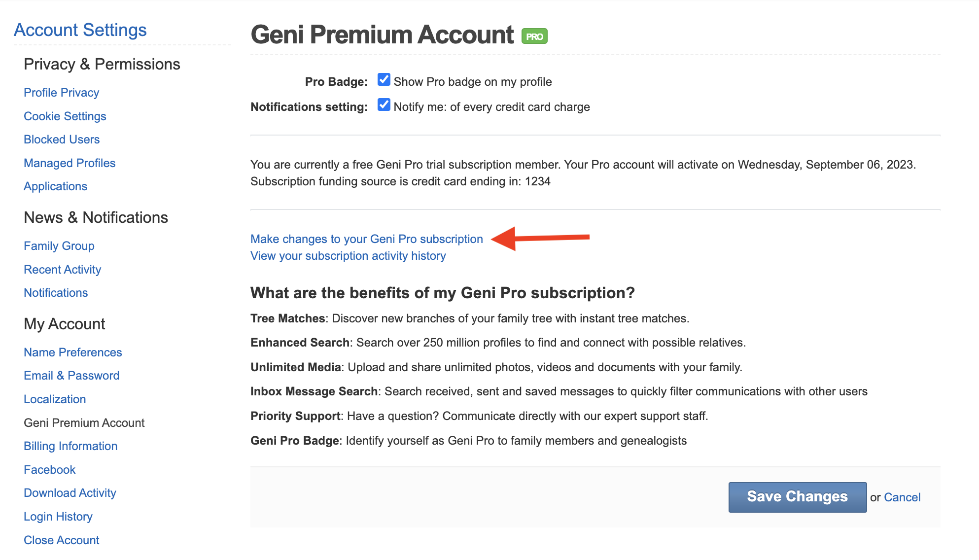This screenshot has width=979, height=560.
Task: Click the green PRO badge icon
Action: [534, 36]
